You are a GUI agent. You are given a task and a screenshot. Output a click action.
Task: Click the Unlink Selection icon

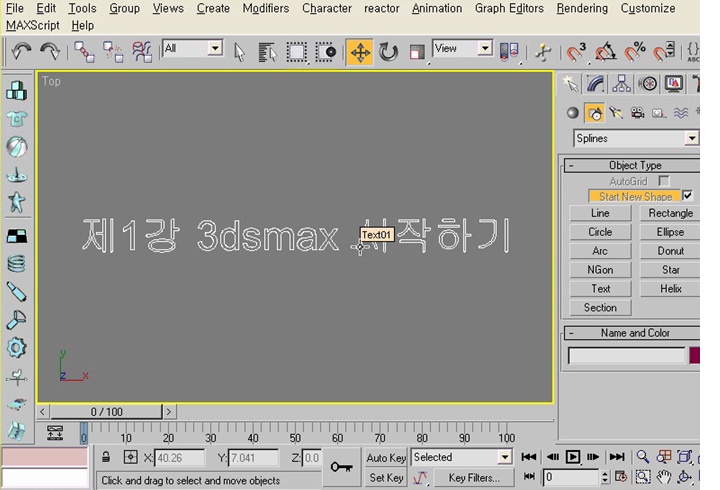point(113,51)
